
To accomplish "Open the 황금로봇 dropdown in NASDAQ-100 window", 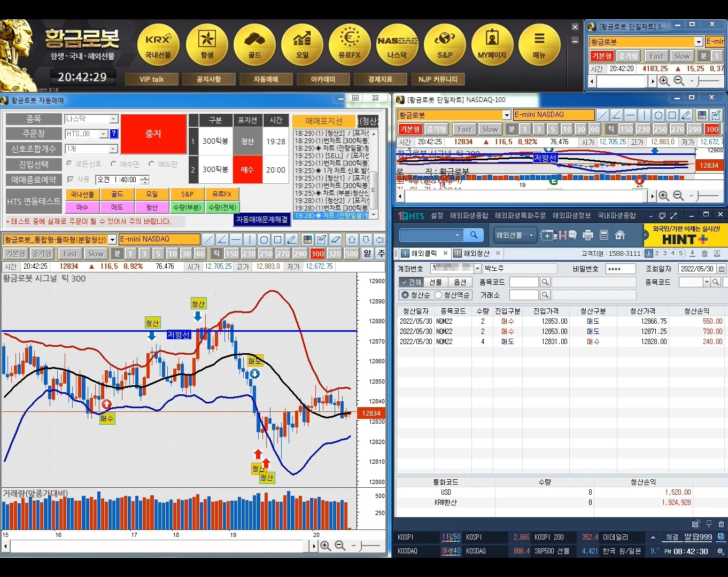I will click(x=507, y=115).
